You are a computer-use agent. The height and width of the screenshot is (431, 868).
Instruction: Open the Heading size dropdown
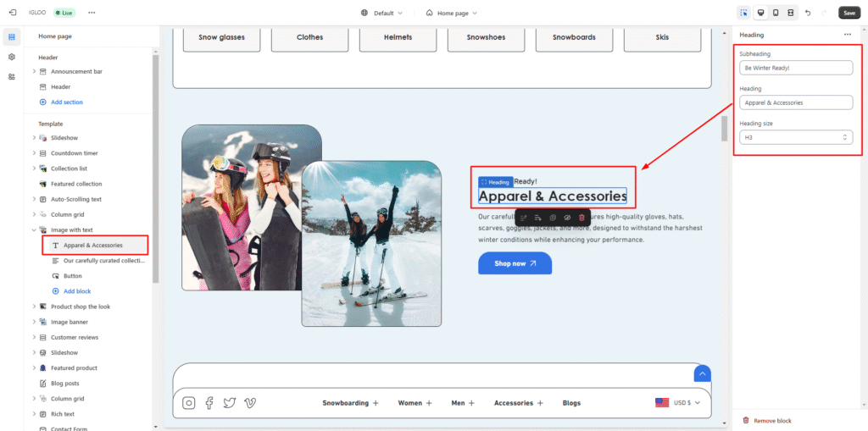(x=795, y=137)
